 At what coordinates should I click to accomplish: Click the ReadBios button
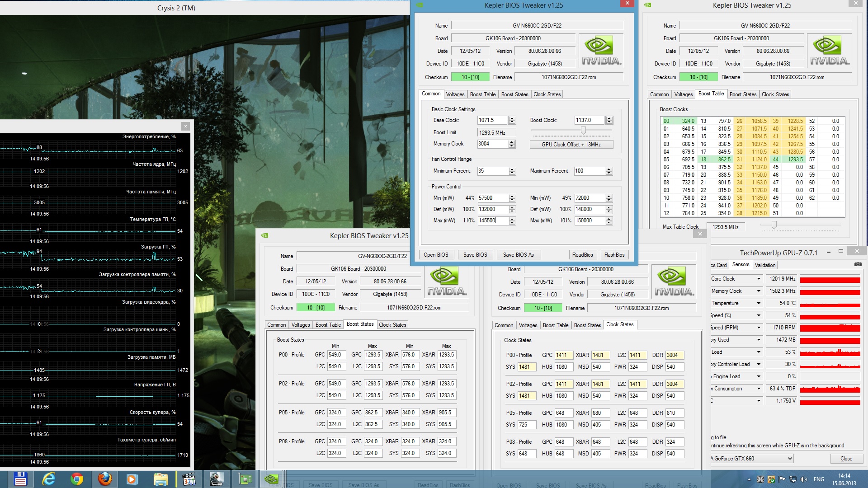tap(582, 255)
